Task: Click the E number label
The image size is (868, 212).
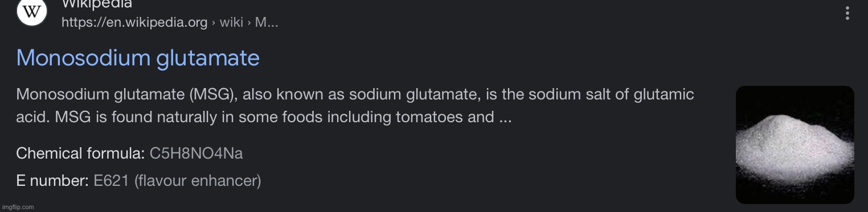Action: click(52, 181)
